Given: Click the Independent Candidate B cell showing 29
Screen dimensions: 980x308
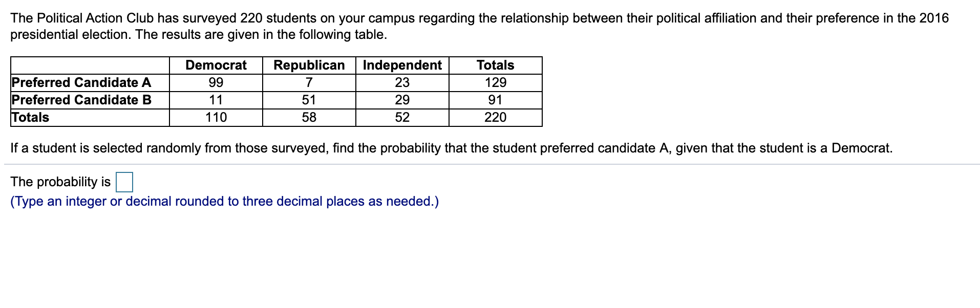Looking at the screenshot, I should (x=402, y=100).
